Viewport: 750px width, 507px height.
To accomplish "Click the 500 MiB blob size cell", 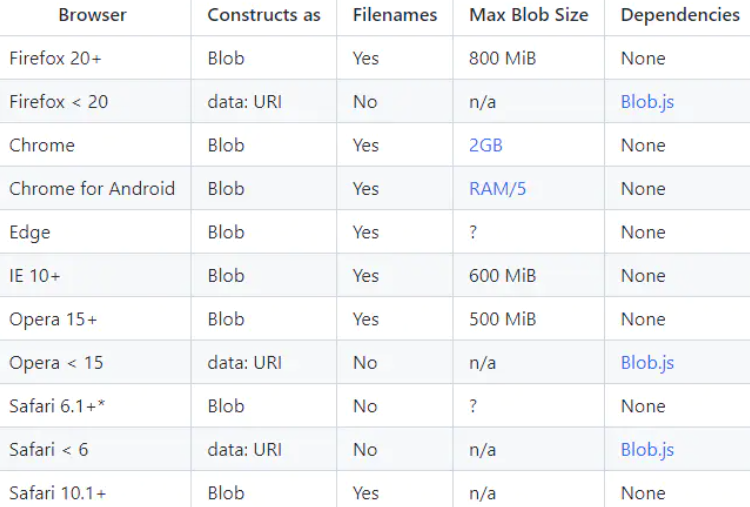I will pyautogui.click(x=502, y=319).
